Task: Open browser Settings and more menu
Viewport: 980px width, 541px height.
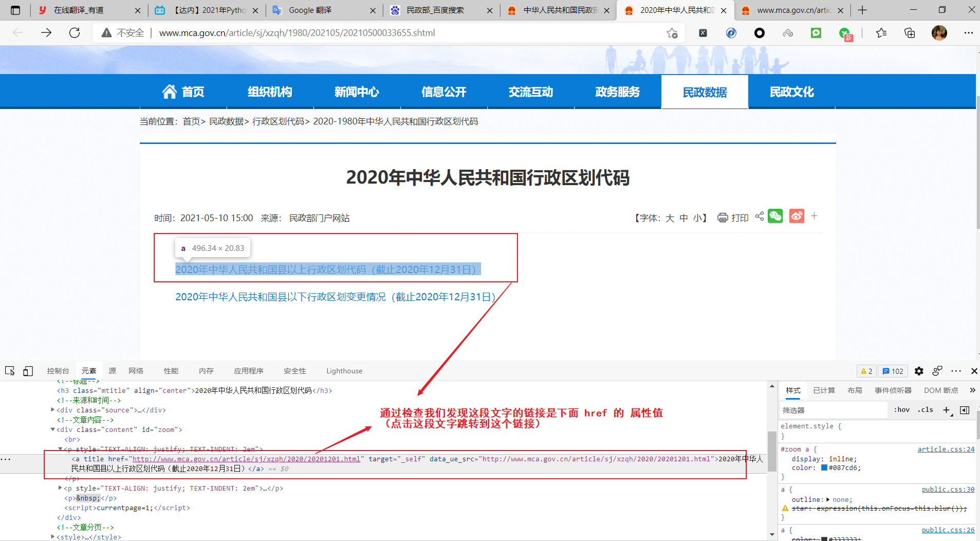Action: coord(969,33)
